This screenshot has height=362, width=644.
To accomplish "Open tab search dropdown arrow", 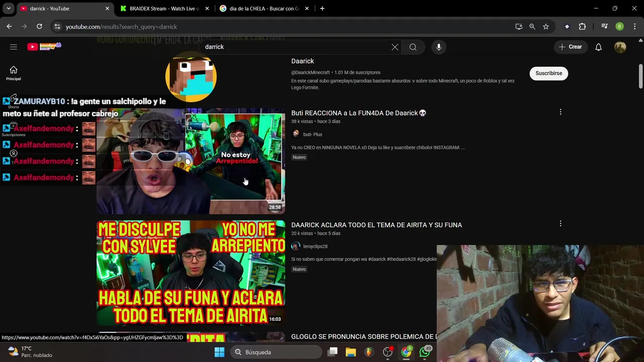I will click(8, 9).
